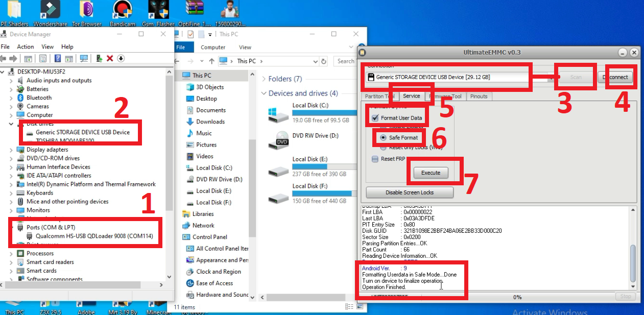This screenshot has width=644, height=315.
Task: Click the Back arrow in Device Manager toolbar
Action: (x=4, y=58)
